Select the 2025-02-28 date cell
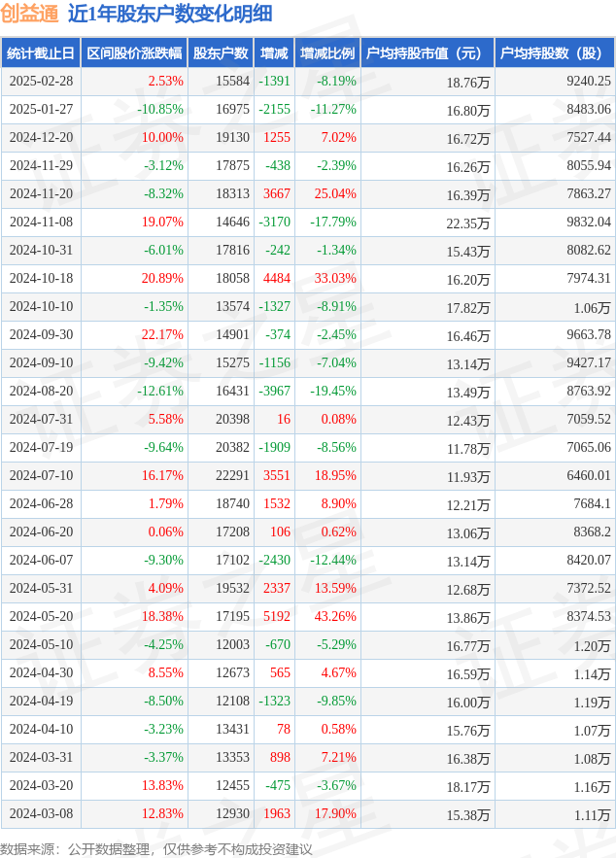This screenshot has width=616, height=858. [x=41, y=81]
